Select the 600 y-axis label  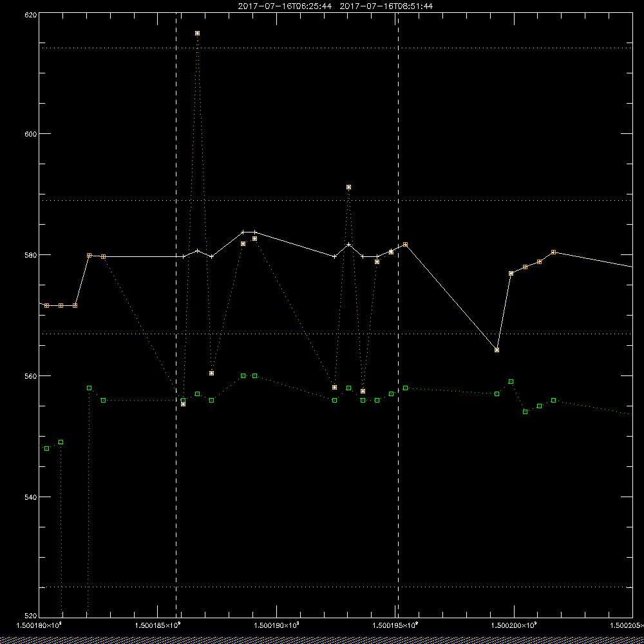[x=31, y=134]
